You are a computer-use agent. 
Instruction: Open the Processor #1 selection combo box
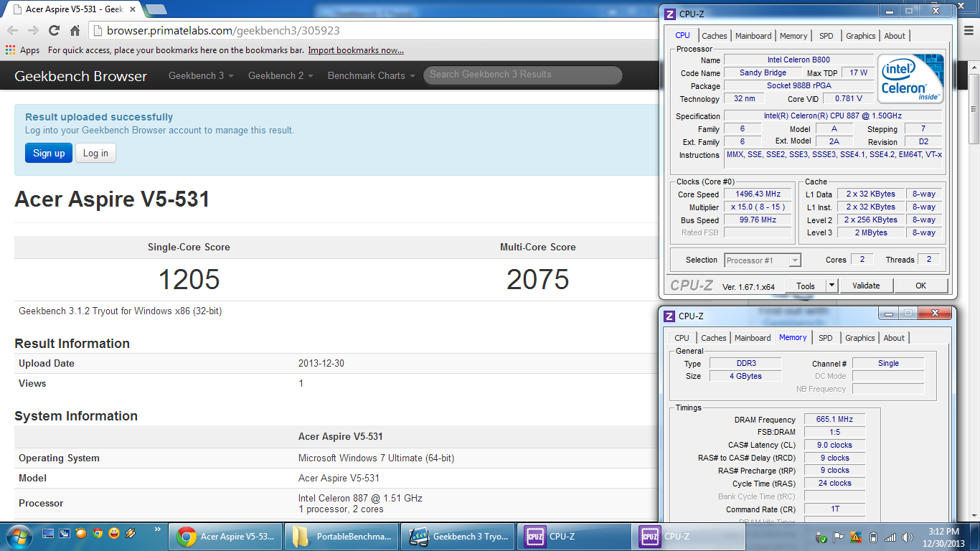coord(763,260)
